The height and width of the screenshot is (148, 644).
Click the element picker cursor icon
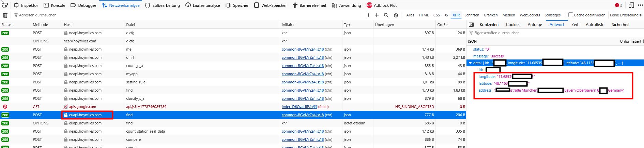pyautogui.click(x=4, y=5)
